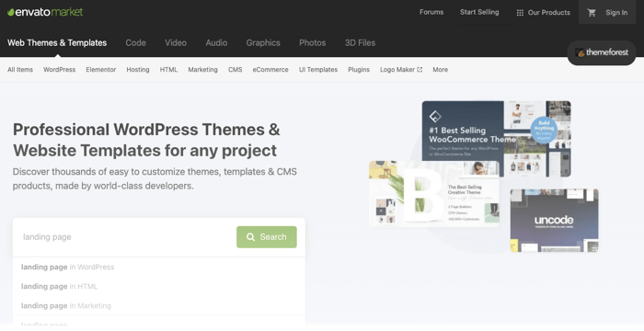This screenshot has width=644, height=331.
Task: Open CMS submenu
Action: coord(235,70)
